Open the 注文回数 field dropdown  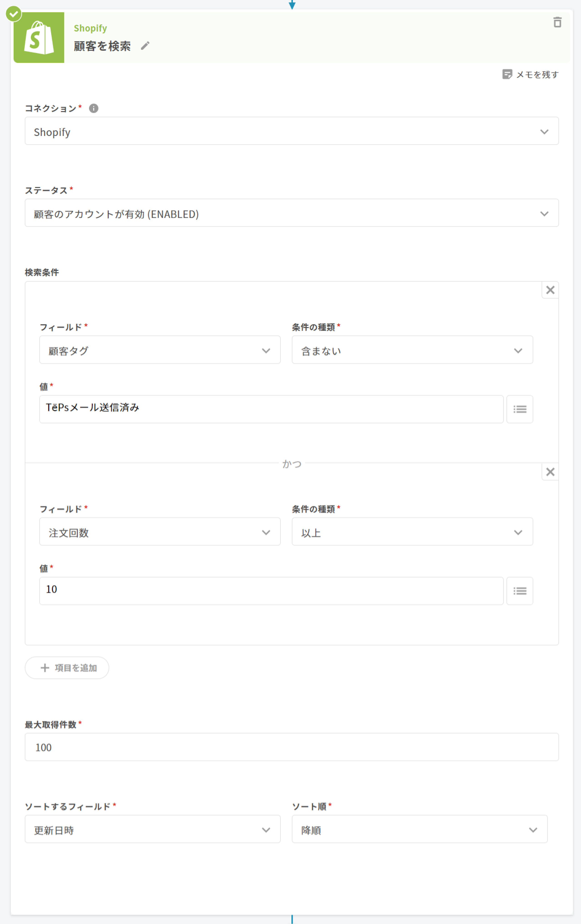pyautogui.click(x=160, y=532)
